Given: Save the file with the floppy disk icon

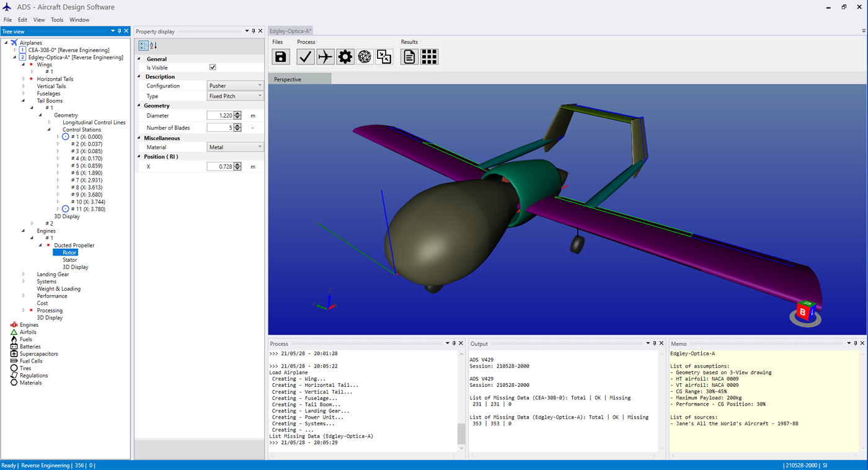Looking at the screenshot, I should (x=281, y=57).
